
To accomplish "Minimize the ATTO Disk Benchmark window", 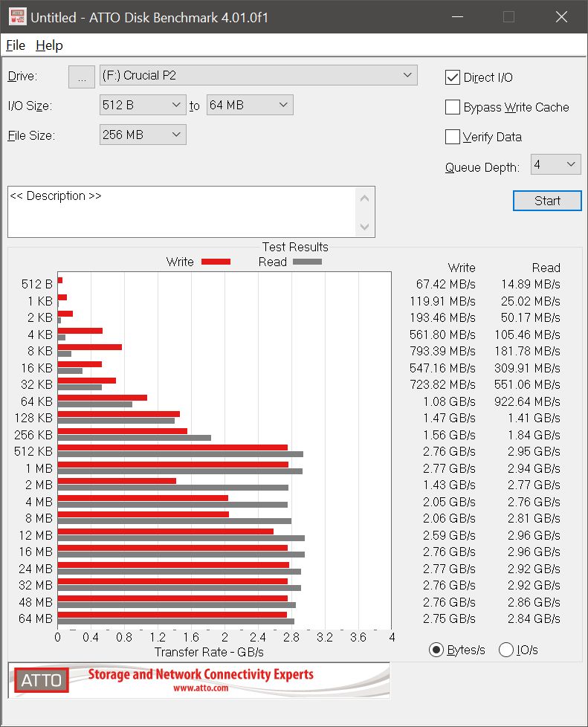I will (458, 17).
